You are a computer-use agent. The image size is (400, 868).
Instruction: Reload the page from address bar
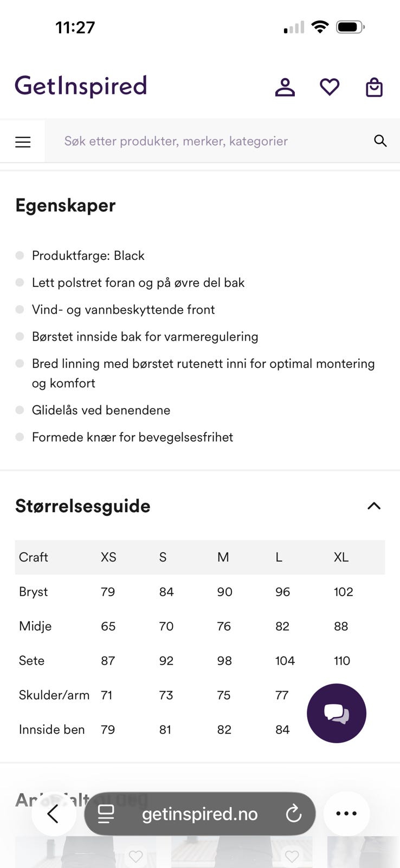[293, 814]
